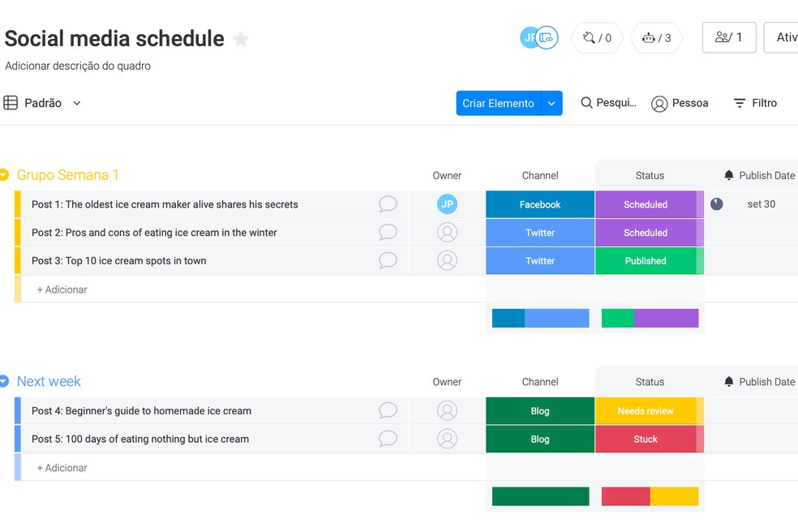Viewport: 798px width, 532px height.
Task: Click Adicionar descrição do quadro text
Action: (x=78, y=66)
